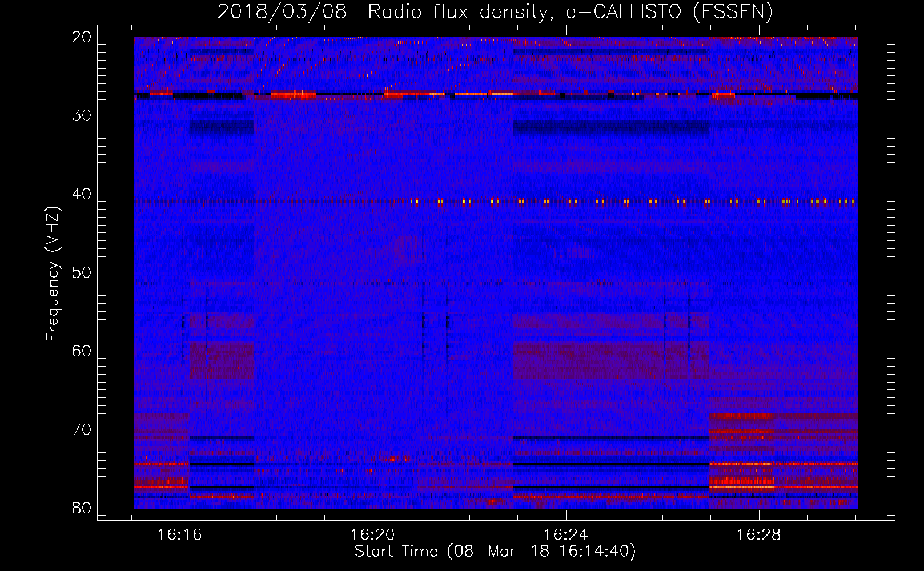This screenshot has height=571, width=924.
Task: Click the '40' frequency tick label
Action: click(x=82, y=194)
